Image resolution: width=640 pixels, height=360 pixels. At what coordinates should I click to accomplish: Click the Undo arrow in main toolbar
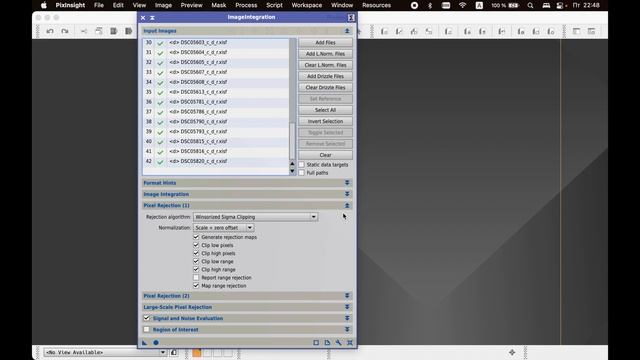tap(50, 31)
